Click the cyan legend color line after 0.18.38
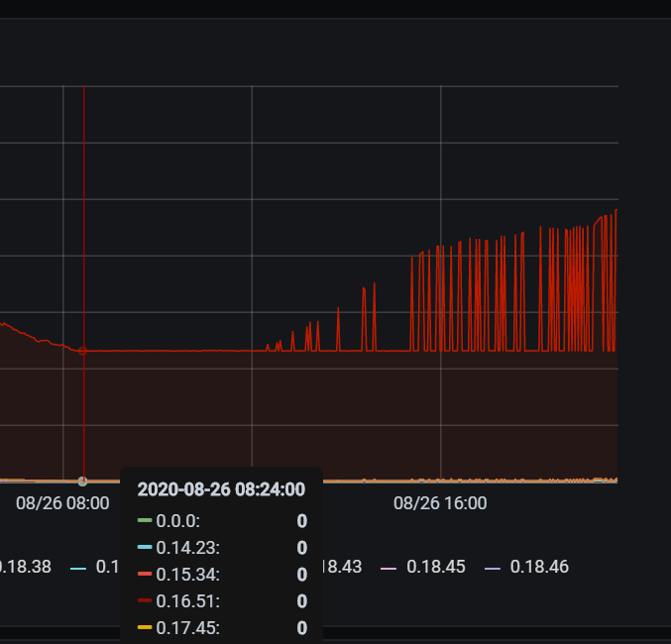 click(78, 569)
